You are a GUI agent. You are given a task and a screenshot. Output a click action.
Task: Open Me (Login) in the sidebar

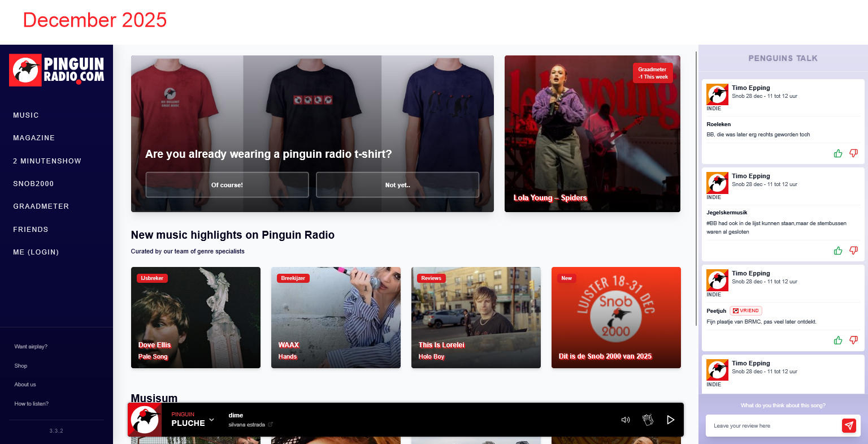pos(36,252)
